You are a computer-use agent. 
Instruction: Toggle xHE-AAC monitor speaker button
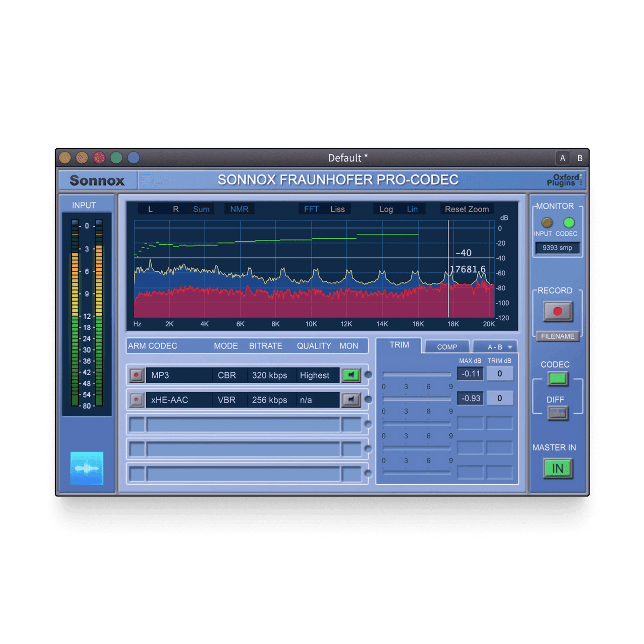(351, 399)
